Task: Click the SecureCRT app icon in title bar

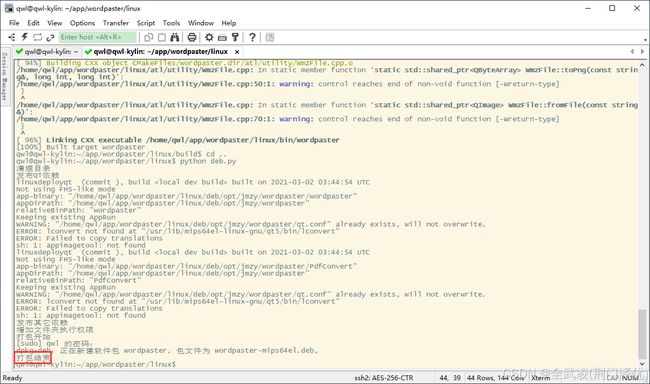Action: pos(9,8)
